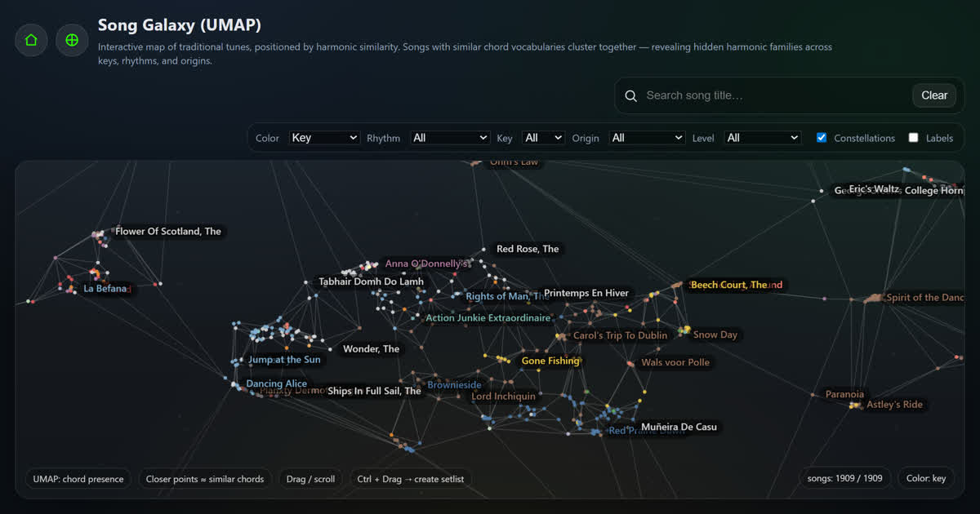This screenshot has width=980, height=514.
Task: Click the Jump at the Sun node
Action: pos(283,359)
